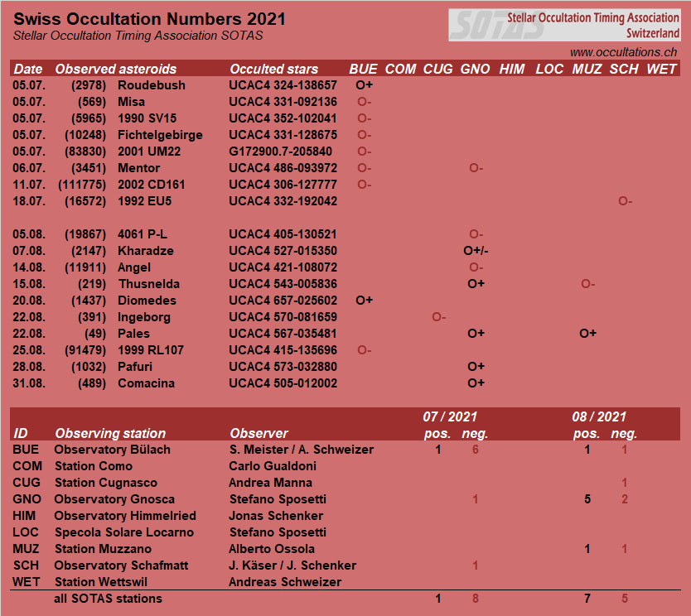Select station "Station Como"
The image size is (691, 616).
tap(94, 466)
